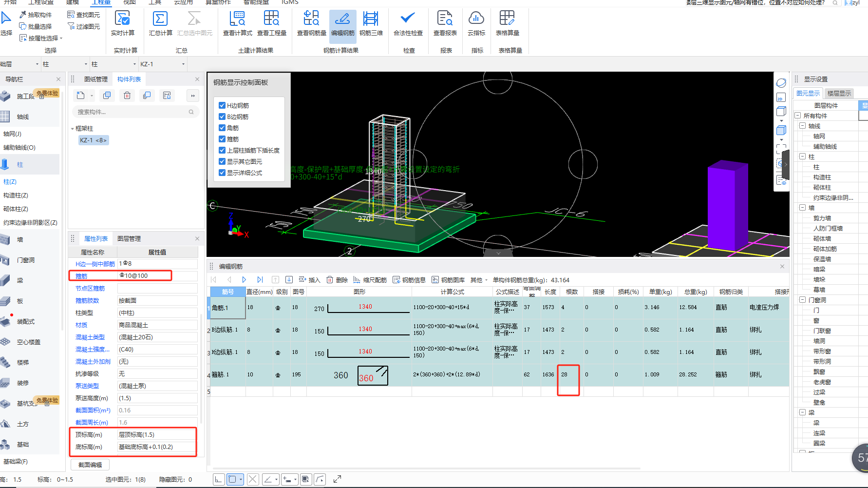
Task: Run 汇总计算 summary calculation
Action: point(160,23)
